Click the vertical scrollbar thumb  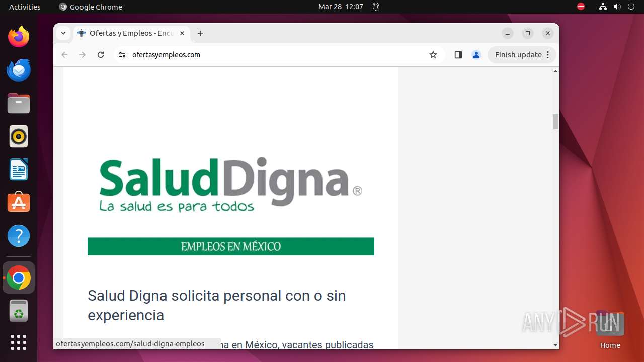point(555,122)
